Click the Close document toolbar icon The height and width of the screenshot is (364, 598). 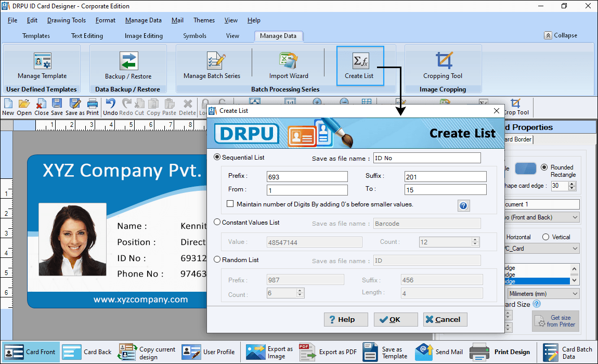click(41, 107)
